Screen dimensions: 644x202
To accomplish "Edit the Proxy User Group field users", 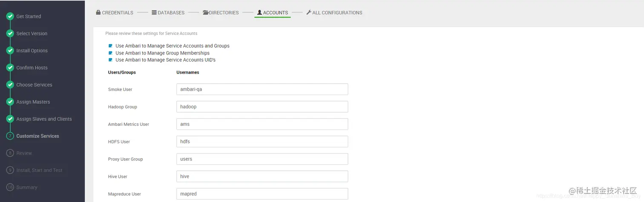I will coord(262,159).
